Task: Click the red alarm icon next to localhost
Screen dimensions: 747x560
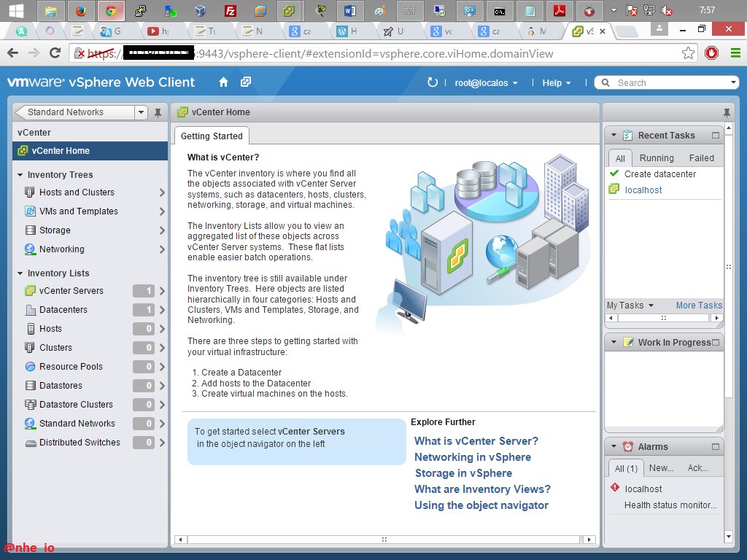Action: click(615, 488)
